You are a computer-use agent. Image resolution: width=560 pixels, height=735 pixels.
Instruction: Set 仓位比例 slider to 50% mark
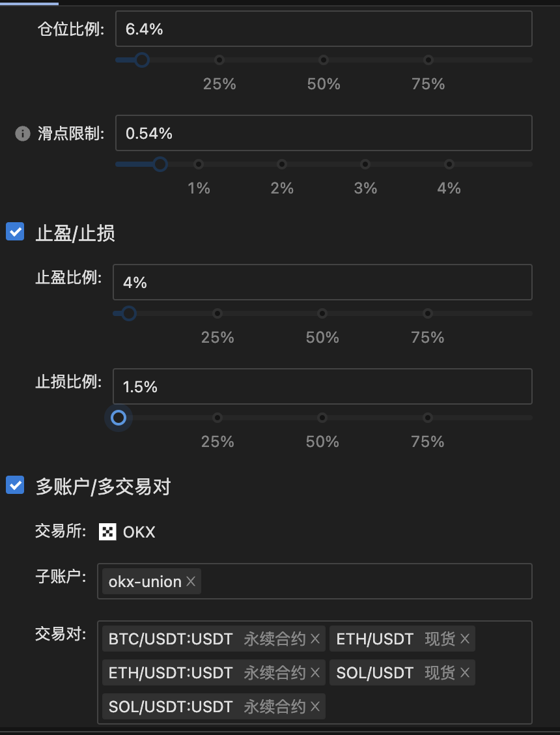tap(324, 60)
